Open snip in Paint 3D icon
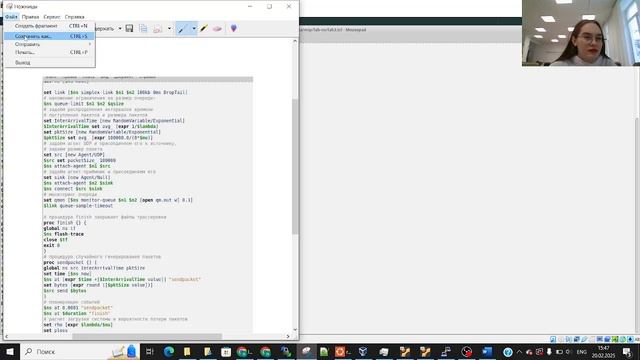The height and width of the screenshot is (360, 640). (233, 28)
